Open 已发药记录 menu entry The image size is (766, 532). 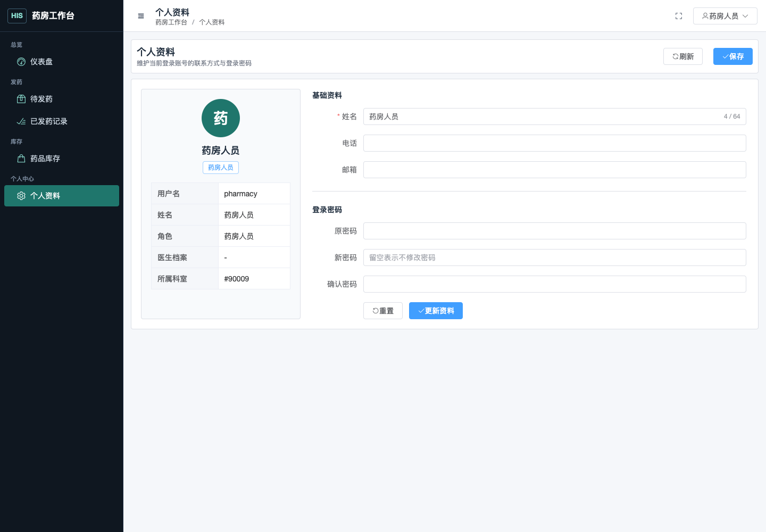[62, 121]
